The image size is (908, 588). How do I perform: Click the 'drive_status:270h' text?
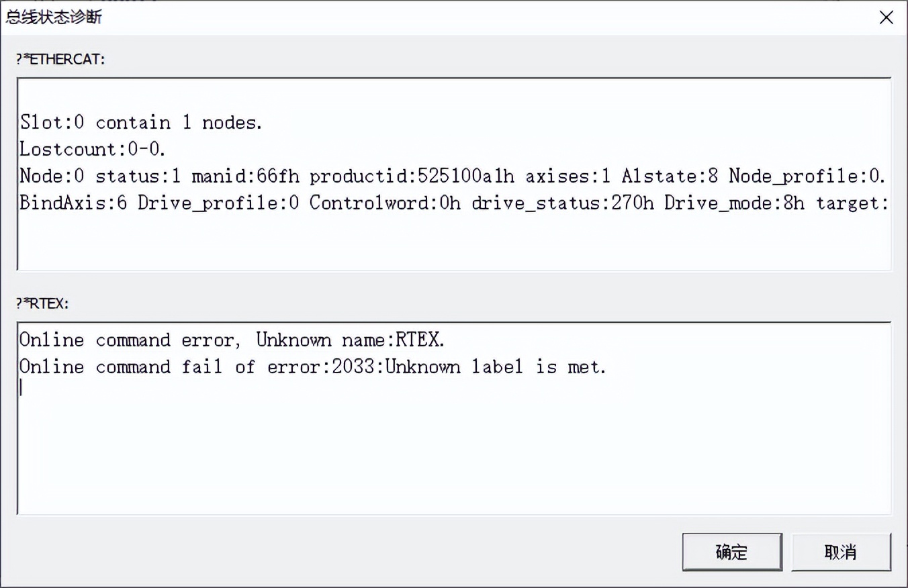click(x=562, y=203)
